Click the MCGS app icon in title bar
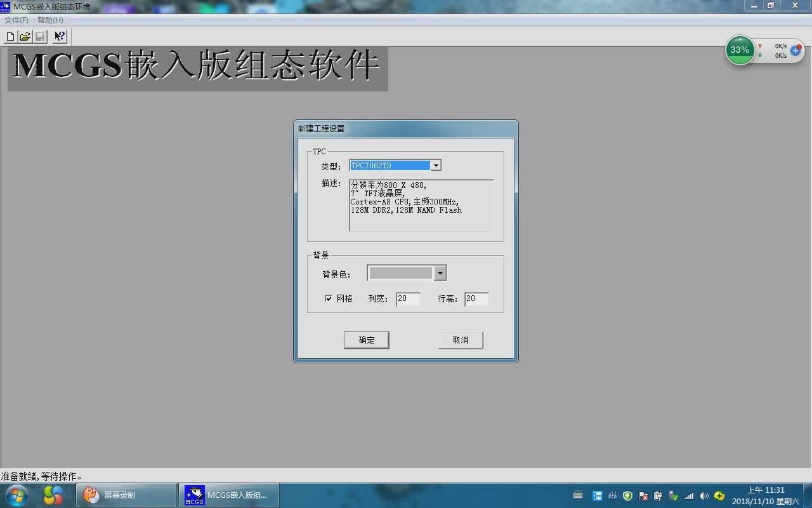The height and width of the screenshot is (508, 812). pos(5,6)
